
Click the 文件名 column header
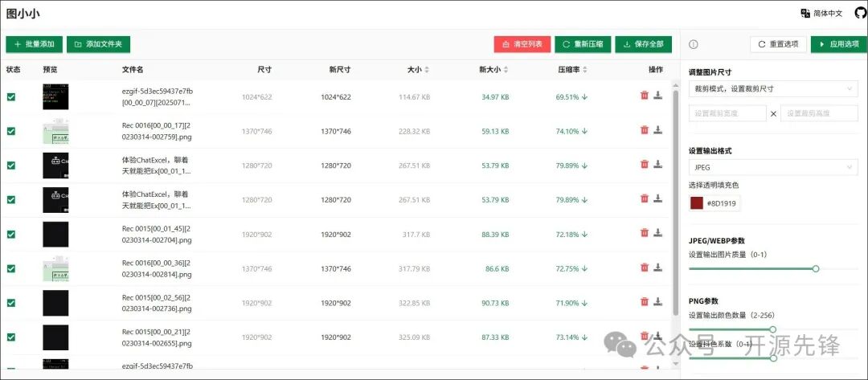[x=133, y=70]
